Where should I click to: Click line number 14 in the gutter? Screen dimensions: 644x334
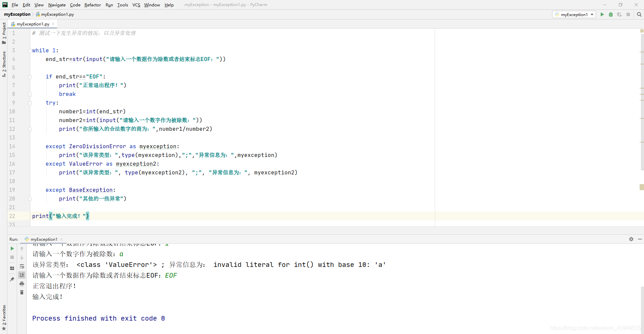pyautogui.click(x=12, y=147)
